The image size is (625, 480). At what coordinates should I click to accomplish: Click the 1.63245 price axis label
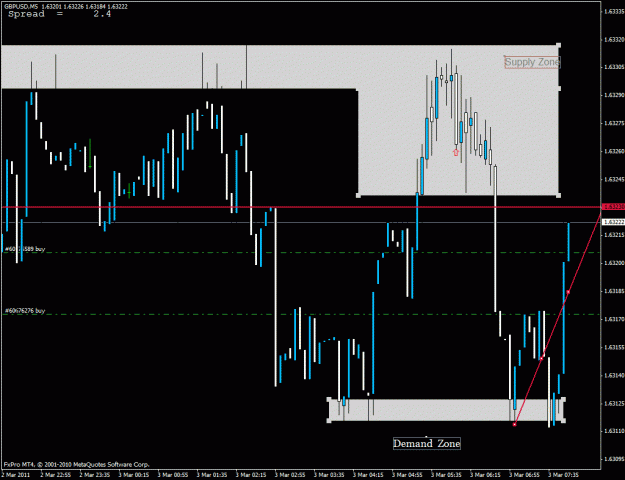614,179
